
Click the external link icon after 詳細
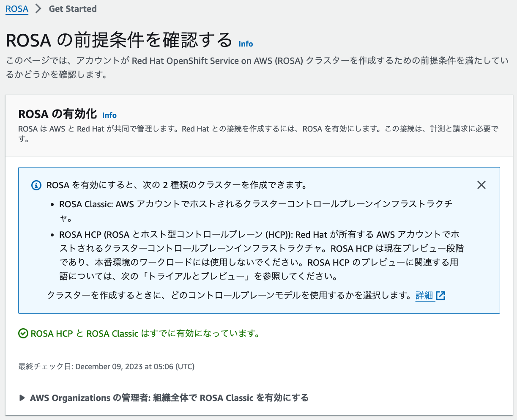[x=440, y=296]
